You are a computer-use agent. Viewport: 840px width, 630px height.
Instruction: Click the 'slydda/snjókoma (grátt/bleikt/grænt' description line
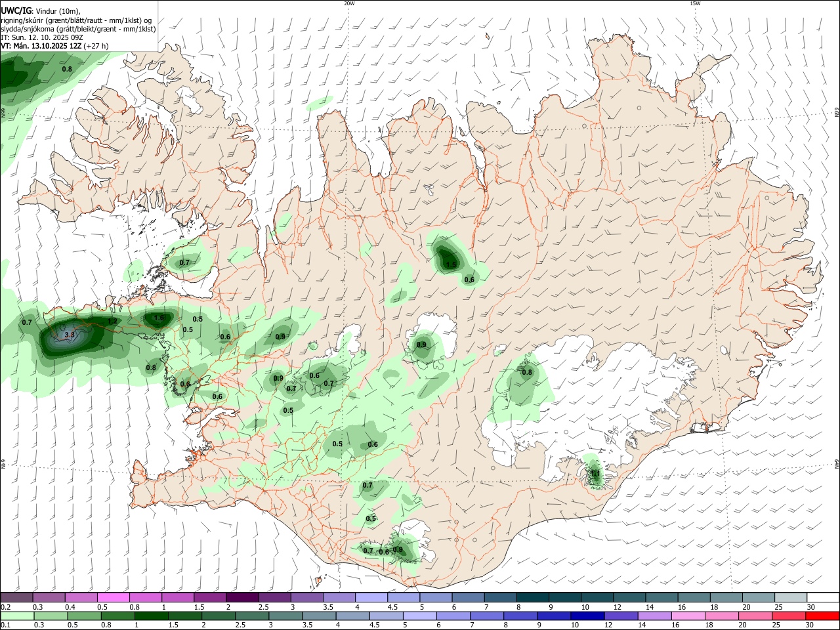(78, 29)
